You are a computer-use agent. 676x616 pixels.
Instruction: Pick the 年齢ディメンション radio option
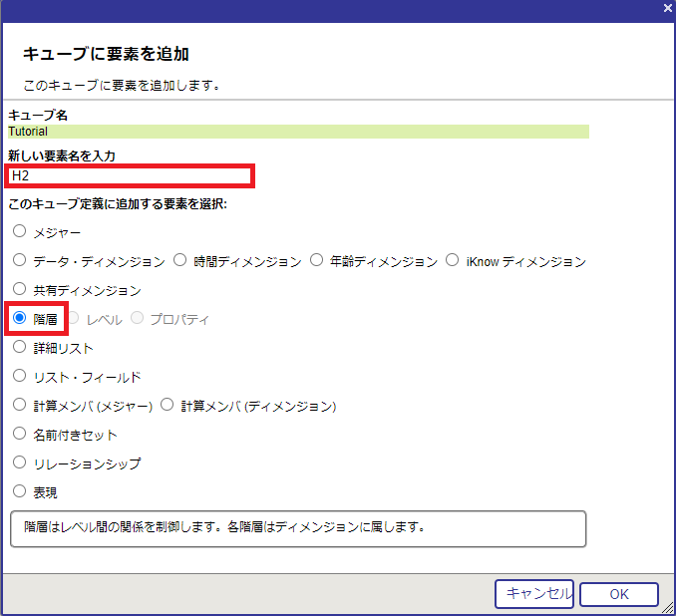coord(317,261)
